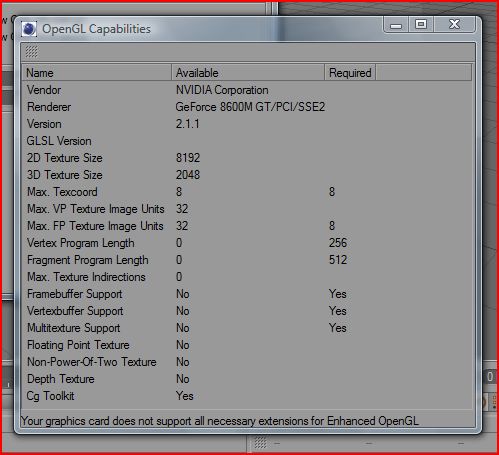Select the Vertex Program Length row
Viewport: 499px width, 455px height.
(x=247, y=243)
